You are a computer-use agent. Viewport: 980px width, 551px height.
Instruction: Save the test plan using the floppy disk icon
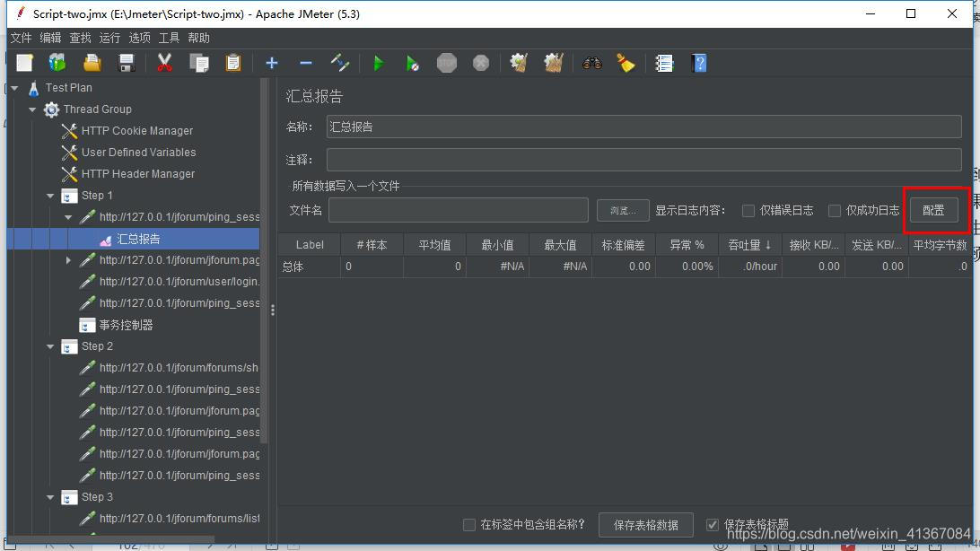tap(127, 63)
